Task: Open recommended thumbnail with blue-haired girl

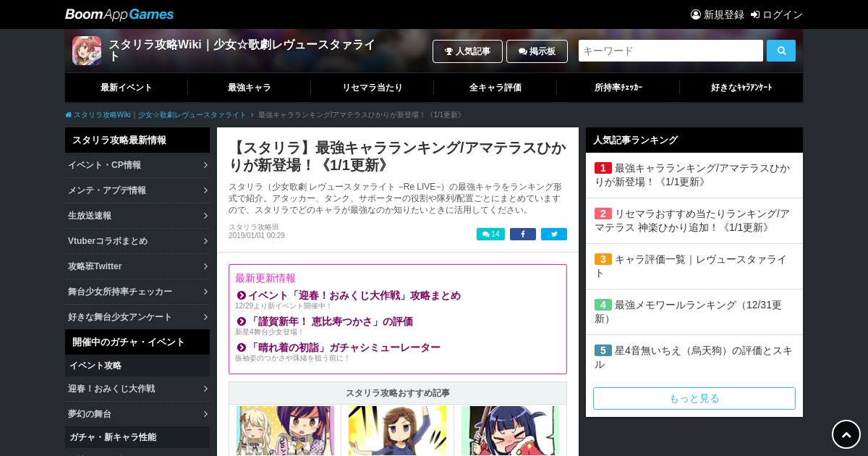Action: click(x=510, y=431)
